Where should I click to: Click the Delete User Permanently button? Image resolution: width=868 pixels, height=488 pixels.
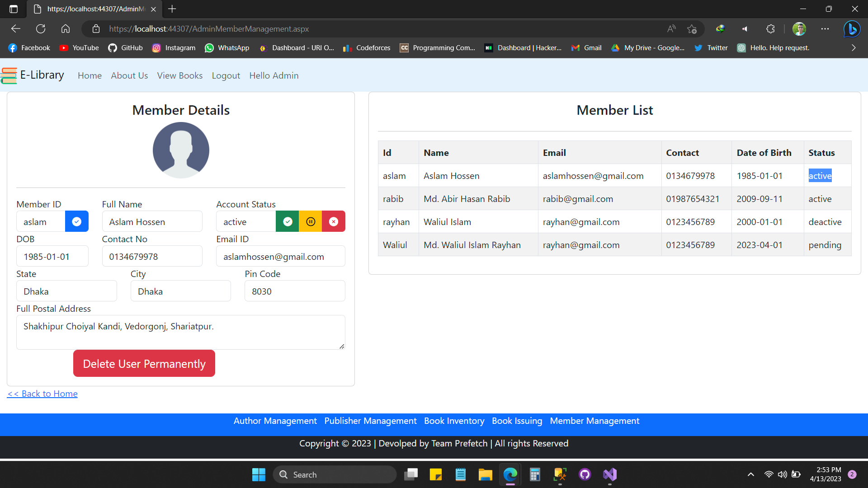(144, 363)
